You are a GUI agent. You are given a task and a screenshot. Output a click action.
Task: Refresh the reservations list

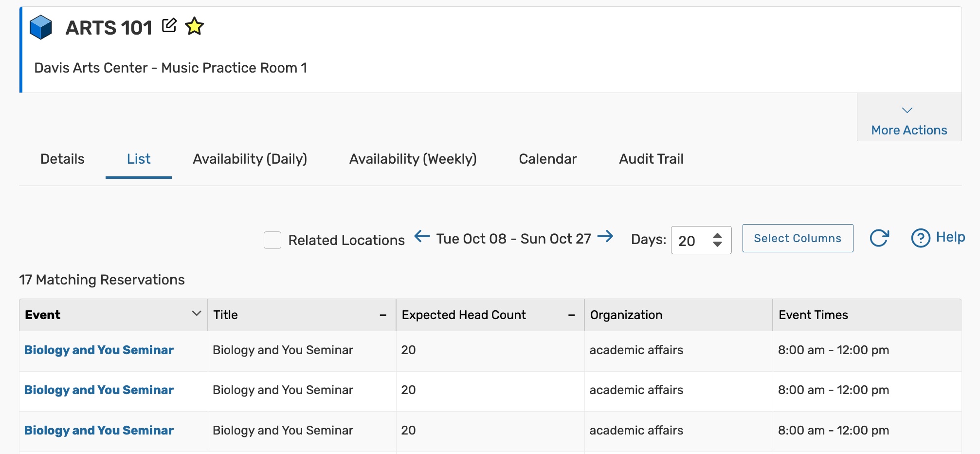[879, 238]
